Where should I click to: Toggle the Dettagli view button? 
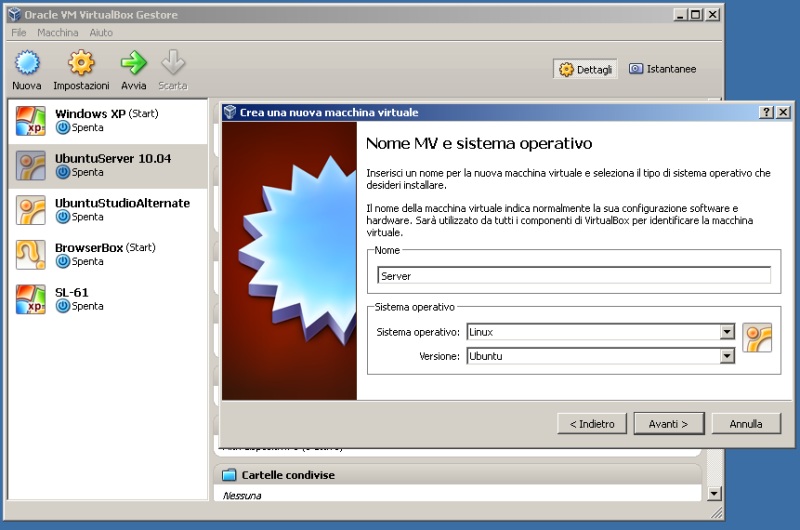[586, 69]
